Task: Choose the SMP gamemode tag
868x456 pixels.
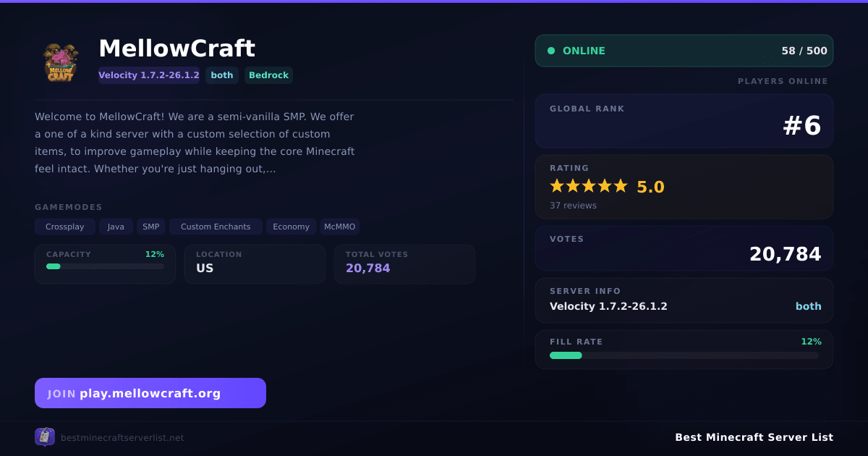Action: click(x=151, y=227)
